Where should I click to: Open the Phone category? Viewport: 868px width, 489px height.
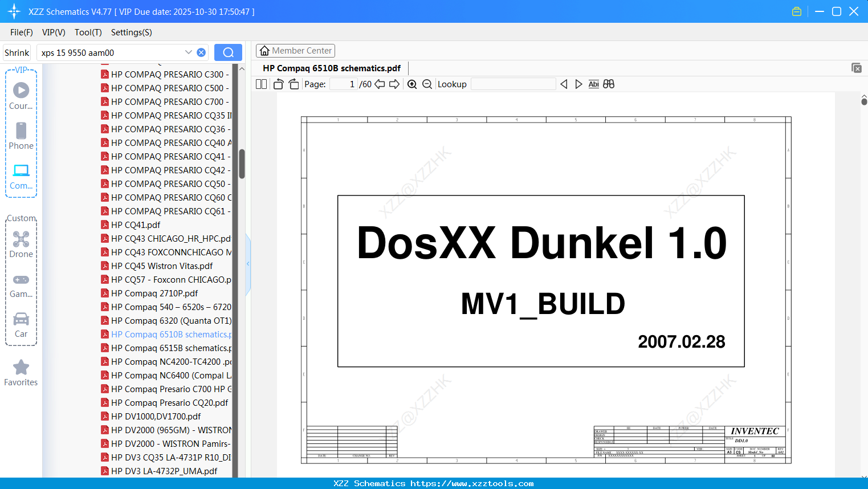tap(21, 136)
